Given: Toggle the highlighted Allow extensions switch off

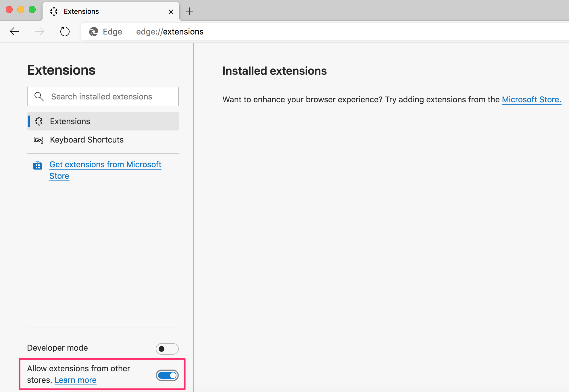Looking at the screenshot, I should click(x=167, y=375).
